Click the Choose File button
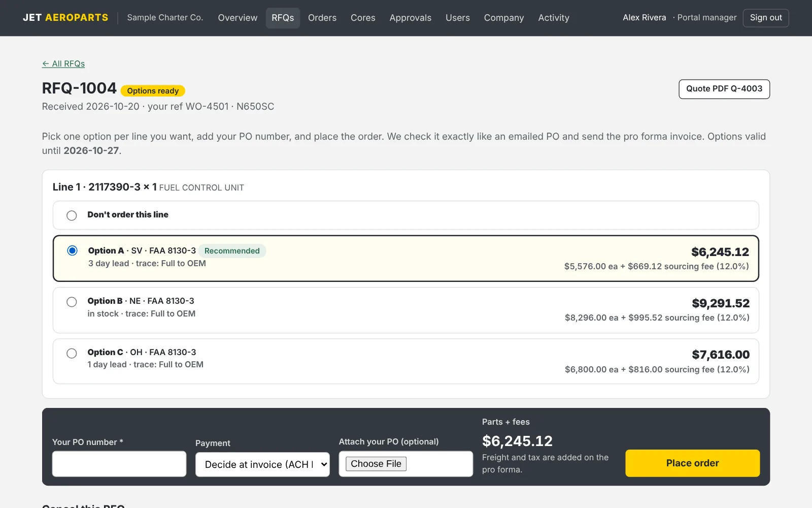Image resolution: width=812 pixels, height=508 pixels. tap(376, 464)
